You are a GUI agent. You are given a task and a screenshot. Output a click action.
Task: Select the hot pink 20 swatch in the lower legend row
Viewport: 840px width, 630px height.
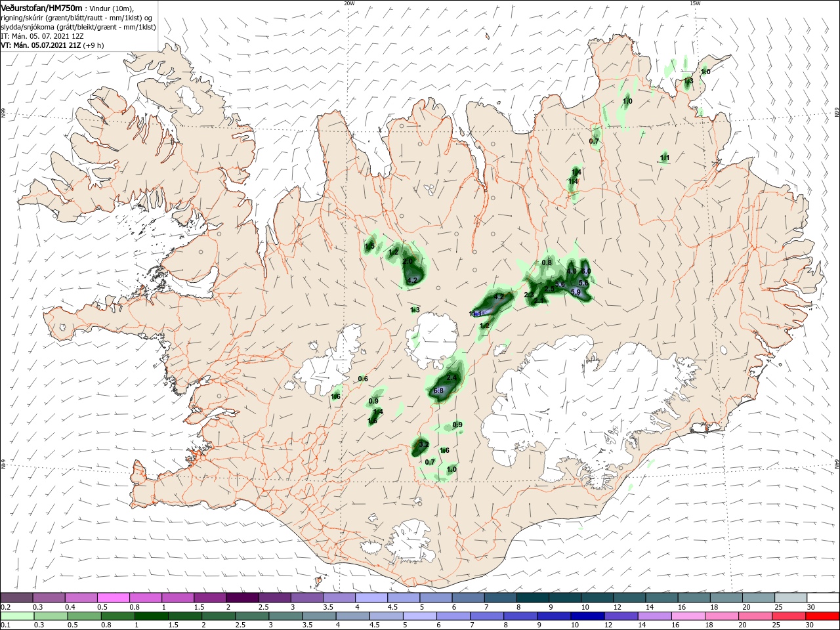point(756,617)
